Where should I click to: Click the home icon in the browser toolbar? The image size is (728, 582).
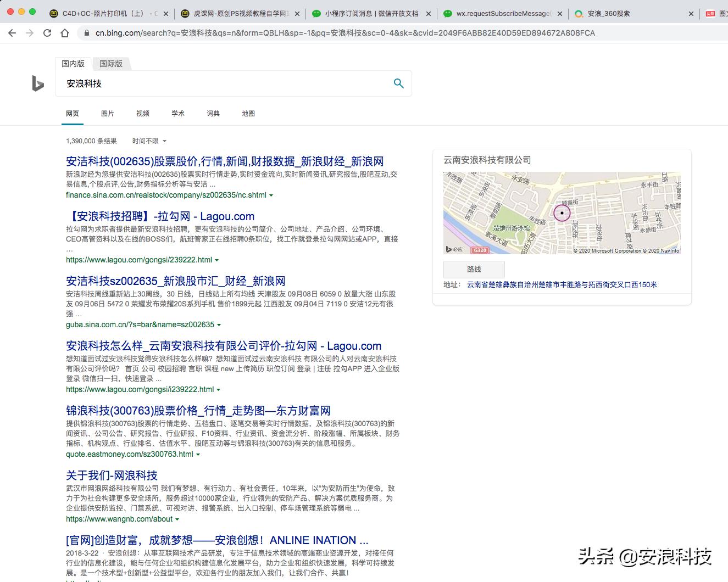pos(65,33)
